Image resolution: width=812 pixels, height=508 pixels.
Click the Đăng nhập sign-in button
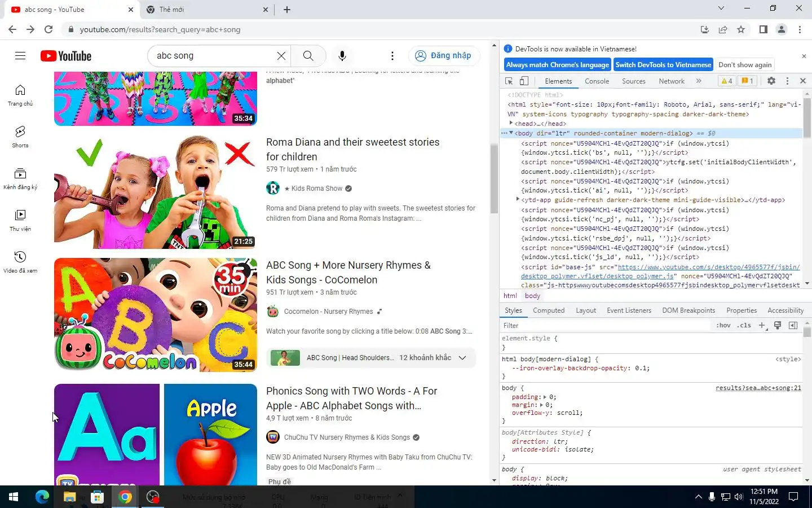click(444, 55)
